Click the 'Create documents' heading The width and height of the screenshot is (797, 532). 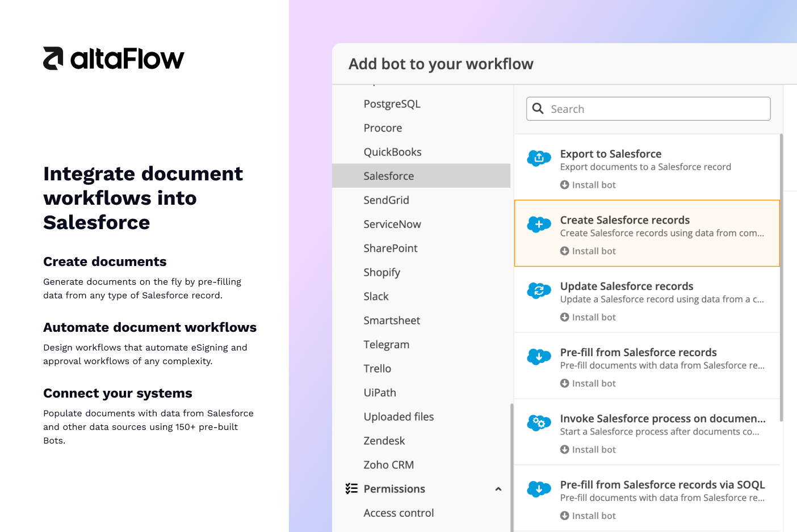pos(105,261)
